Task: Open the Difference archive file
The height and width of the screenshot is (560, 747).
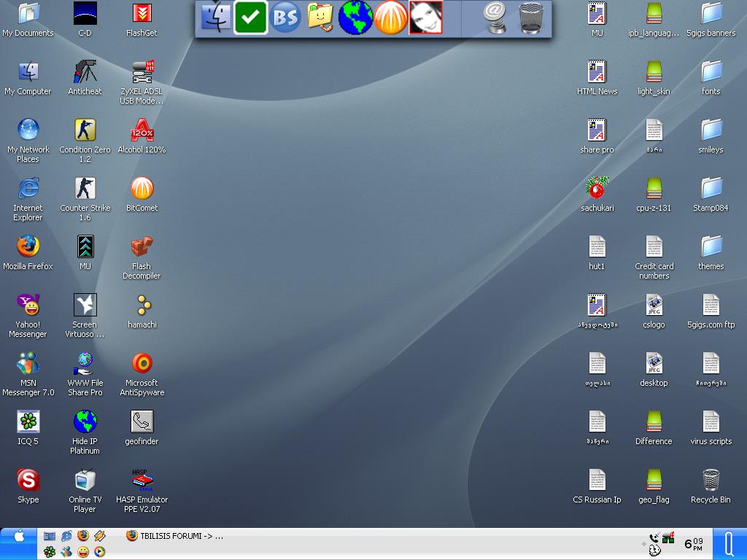Action: coord(654,427)
